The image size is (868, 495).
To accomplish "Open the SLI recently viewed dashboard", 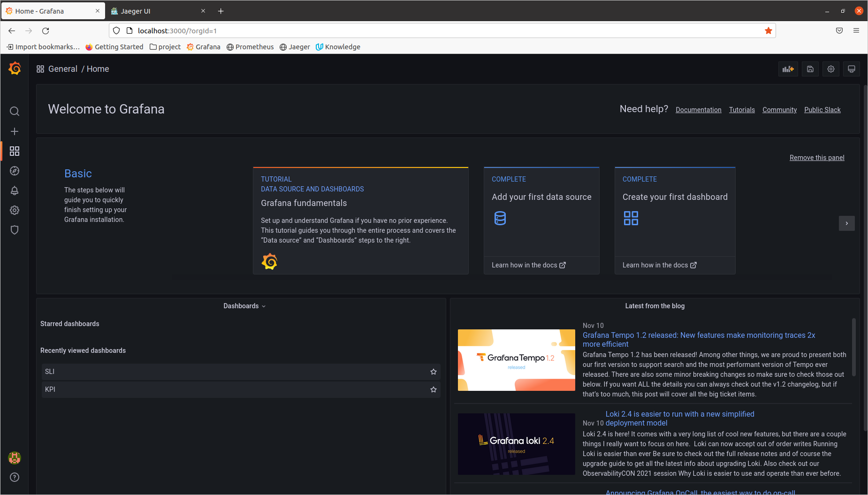I will 241,372.
